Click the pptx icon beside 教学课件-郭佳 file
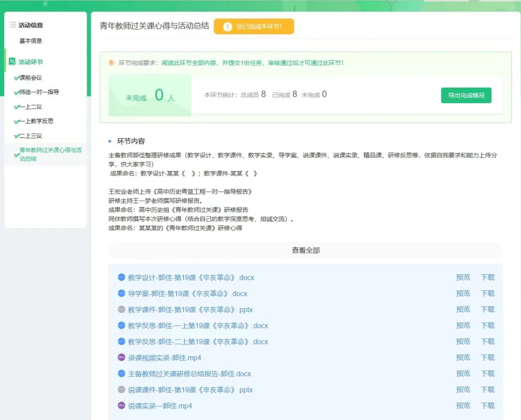The image size is (521, 420). [x=122, y=310]
